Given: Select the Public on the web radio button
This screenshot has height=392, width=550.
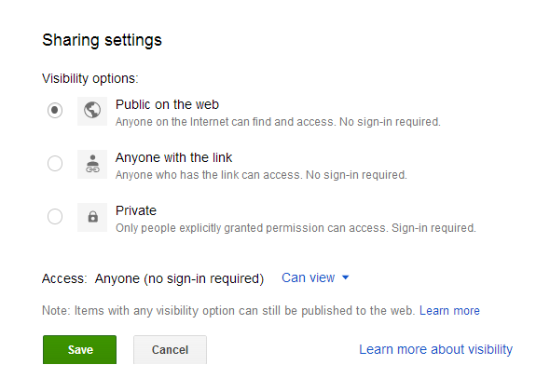Looking at the screenshot, I should click(x=55, y=111).
